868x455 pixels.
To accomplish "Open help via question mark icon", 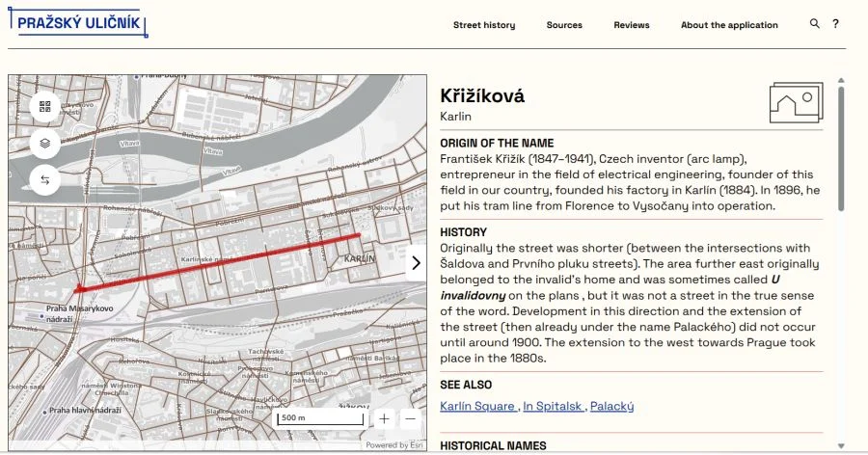I will click(836, 24).
